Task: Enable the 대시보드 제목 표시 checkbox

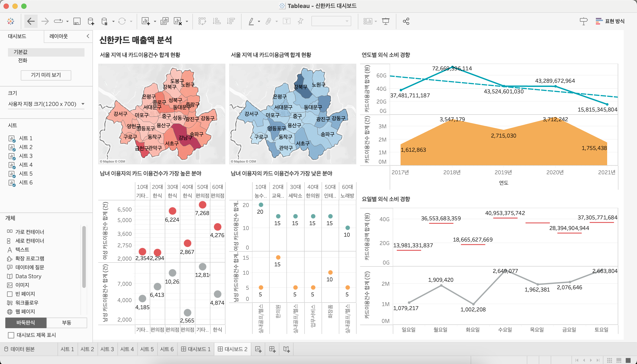Action: (11, 335)
